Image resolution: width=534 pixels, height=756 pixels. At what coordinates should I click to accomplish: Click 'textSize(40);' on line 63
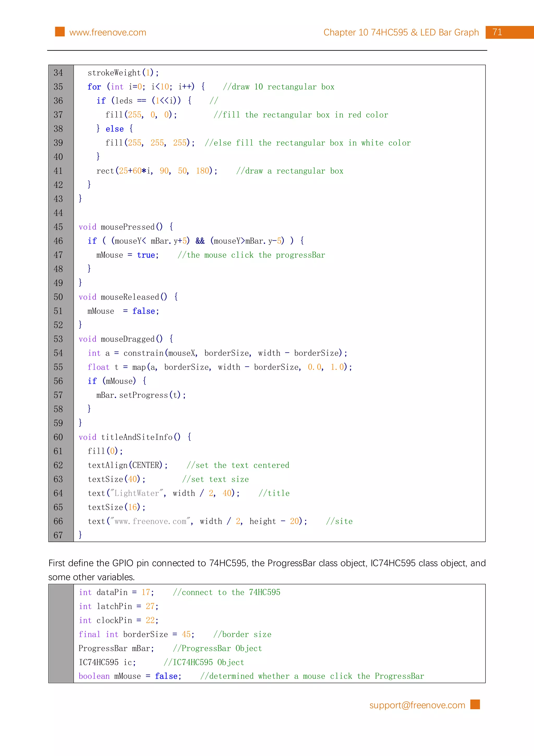(x=117, y=479)
